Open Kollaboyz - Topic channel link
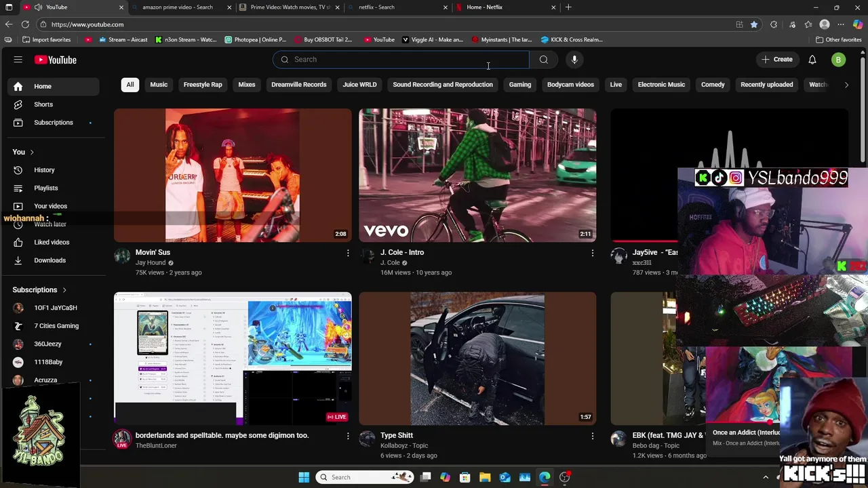Image resolution: width=868 pixels, height=488 pixels. click(x=404, y=445)
